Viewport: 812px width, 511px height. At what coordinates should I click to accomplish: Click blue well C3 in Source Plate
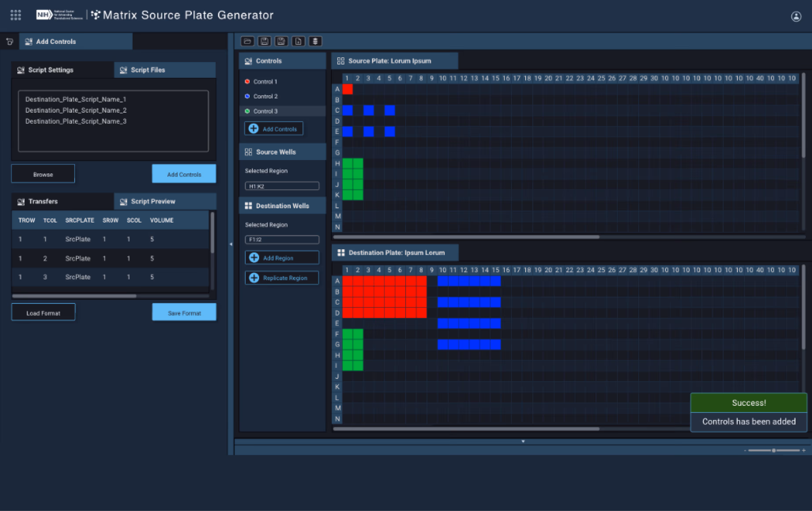tap(369, 110)
